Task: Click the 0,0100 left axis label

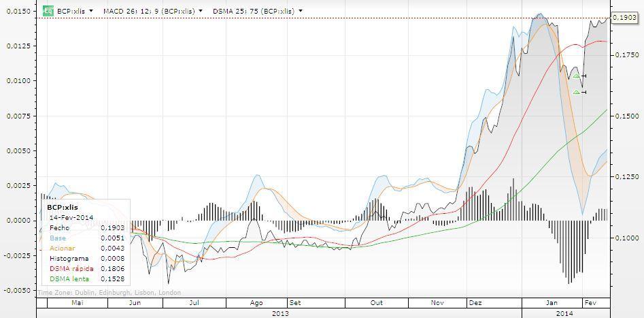Action: point(18,80)
